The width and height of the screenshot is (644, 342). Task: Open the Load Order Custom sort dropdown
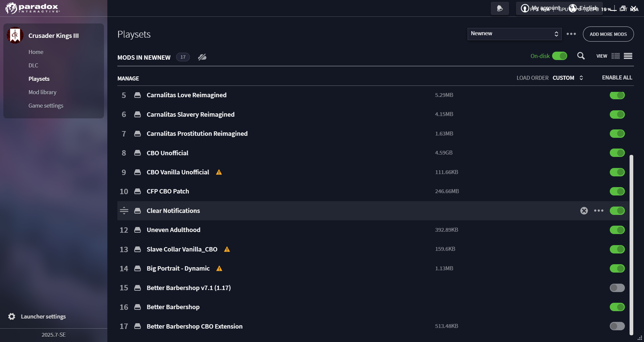pyautogui.click(x=568, y=78)
